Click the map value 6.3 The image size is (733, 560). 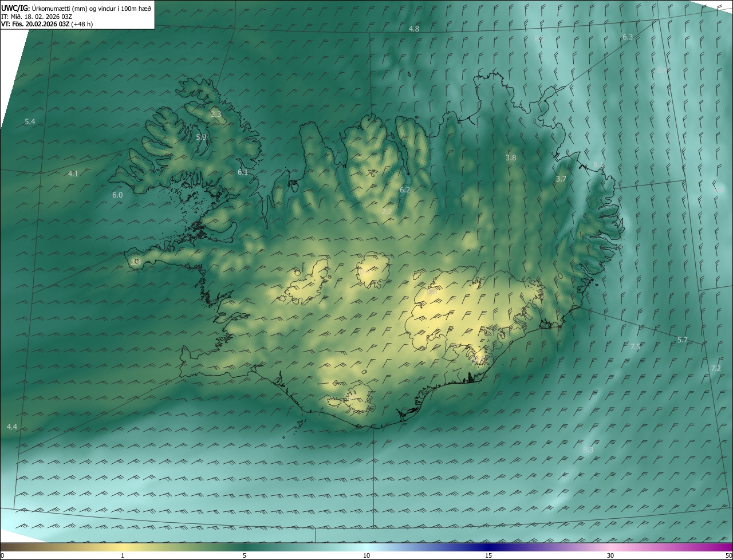click(628, 37)
